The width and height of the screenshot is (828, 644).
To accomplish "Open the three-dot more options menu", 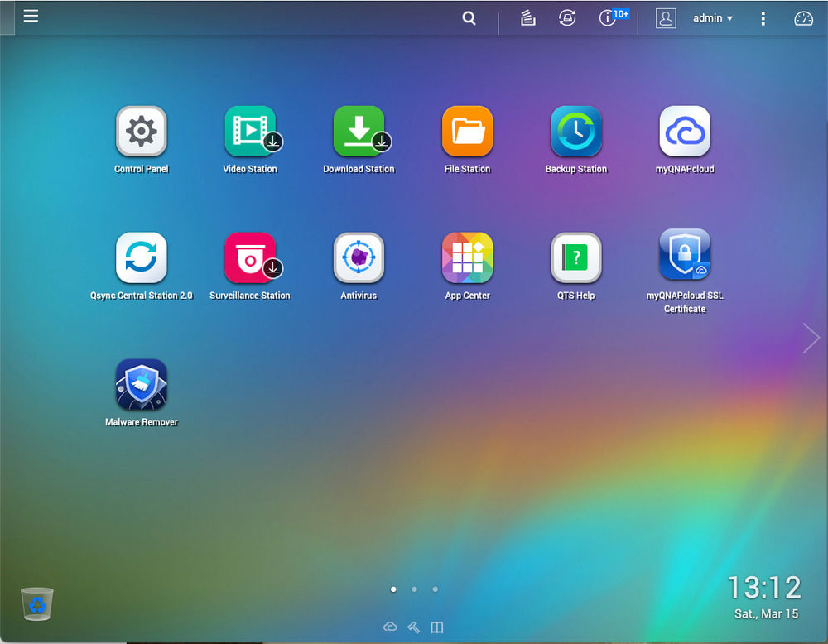I will tap(763, 18).
